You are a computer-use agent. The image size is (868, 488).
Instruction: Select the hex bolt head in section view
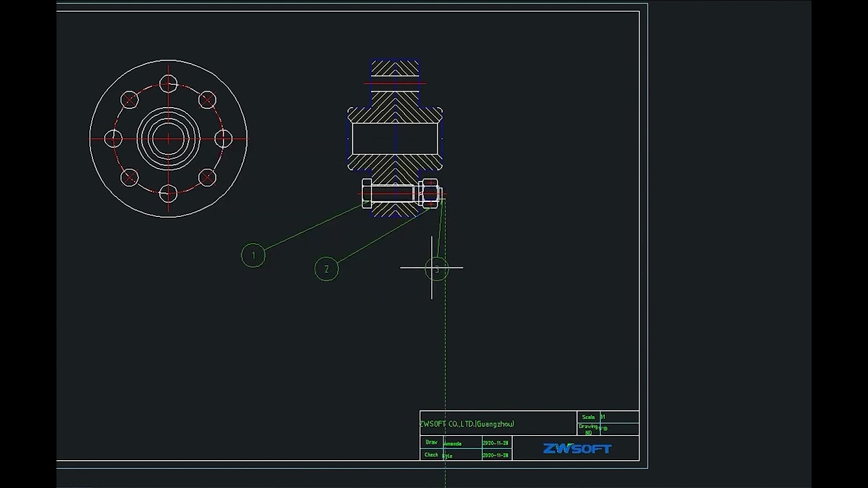[367, 194]
